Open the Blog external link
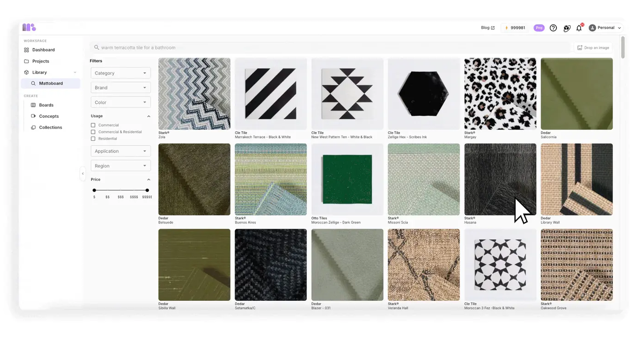This screenshot has width=644, height=349. (x=488, y=28)
